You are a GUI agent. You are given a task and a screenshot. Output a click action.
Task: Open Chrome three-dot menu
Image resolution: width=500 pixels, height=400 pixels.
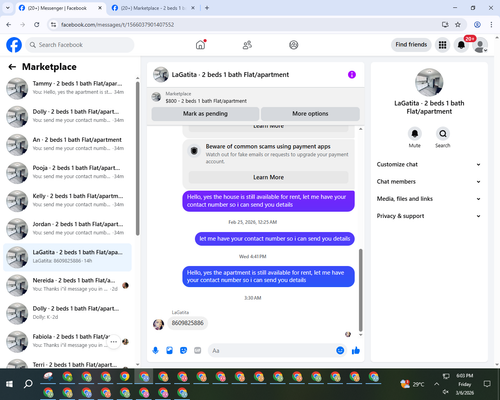(x=491, y=25)
